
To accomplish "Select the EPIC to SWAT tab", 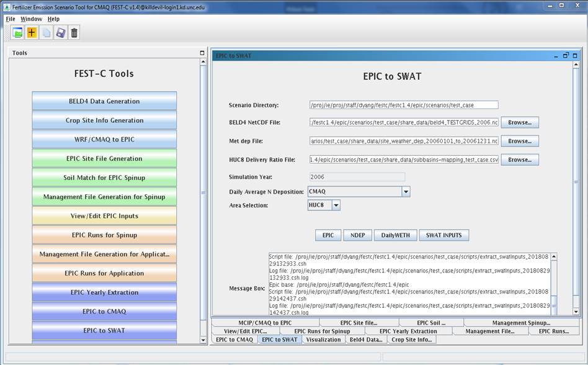I will pyautogui.click(x=280, y=340).
